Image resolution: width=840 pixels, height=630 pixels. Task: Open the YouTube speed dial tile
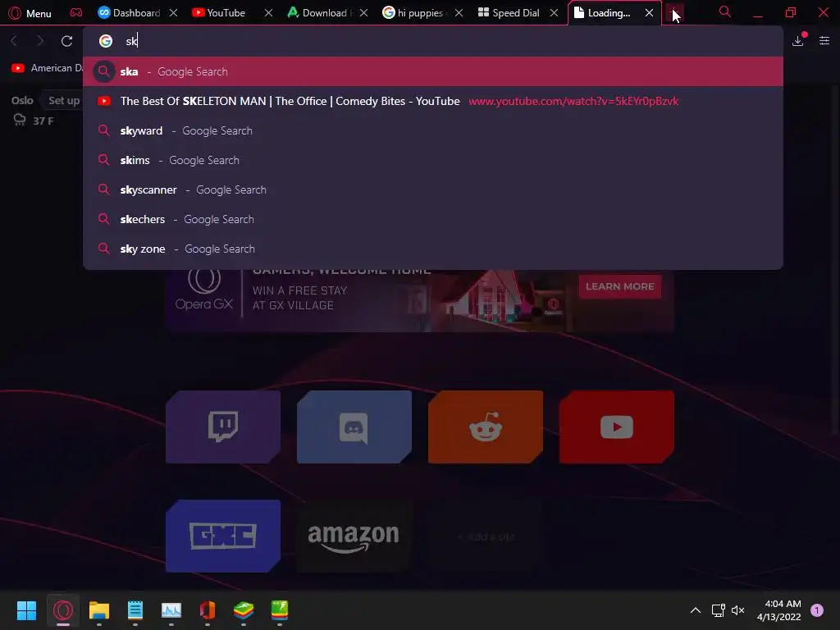pos(617,427)
